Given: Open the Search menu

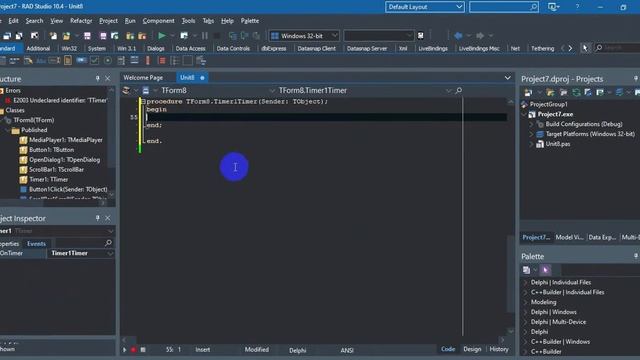Looking at the screenshot, I should click(x=34, y=21).
